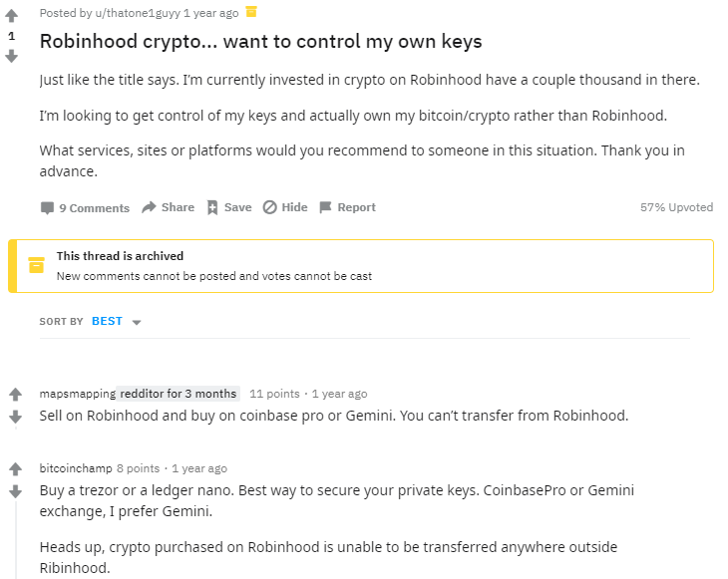
Task: Report the post using flag icon
Action: [x=325, y=207]
